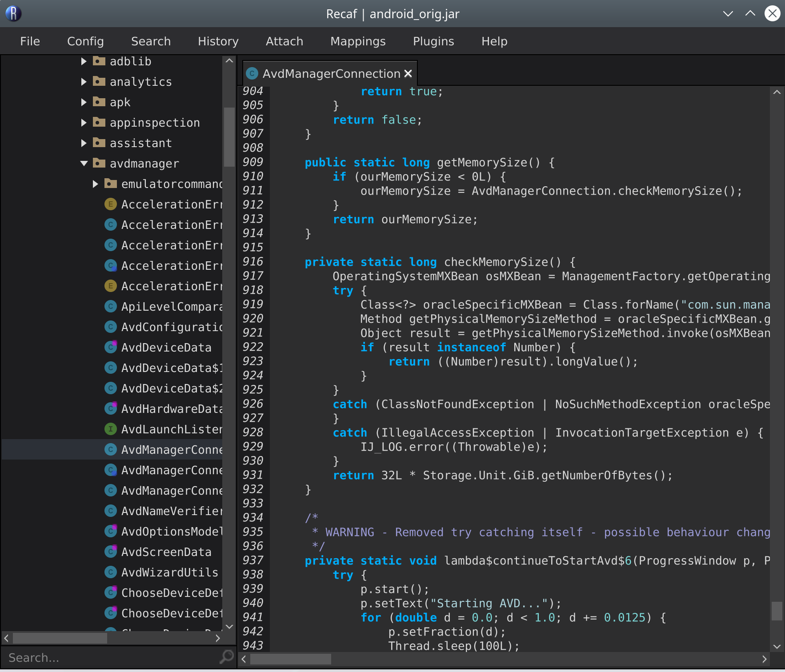Close the AvdManagerConnection tab
785x672 pixels.
(408, 74)
